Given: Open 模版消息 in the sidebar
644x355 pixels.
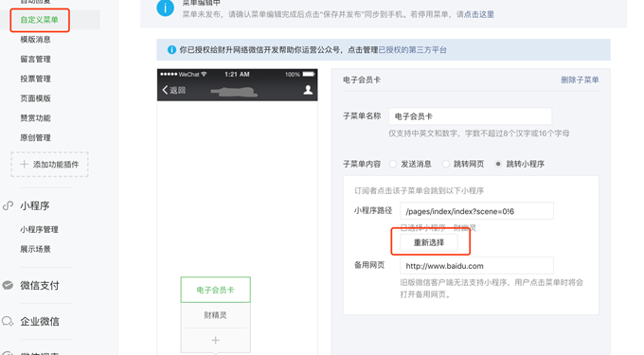Looking at the screenshot, I should [35, 40].
